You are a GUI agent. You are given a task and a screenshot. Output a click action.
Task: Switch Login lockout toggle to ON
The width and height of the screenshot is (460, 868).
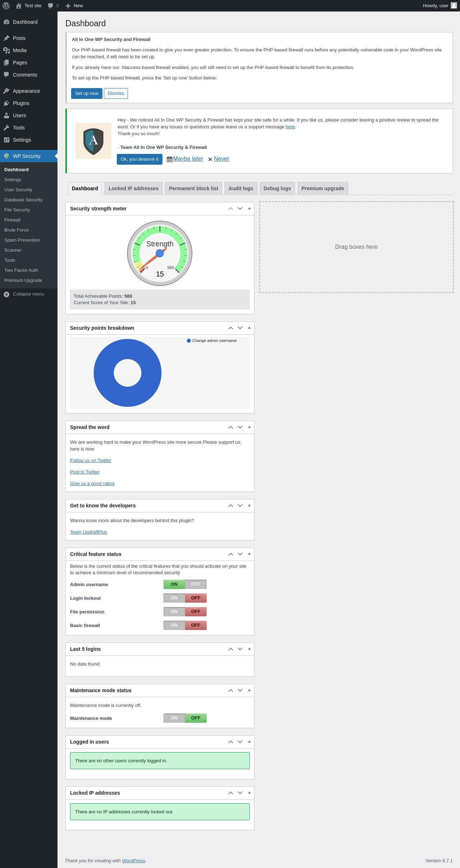[x=174, y=598]
